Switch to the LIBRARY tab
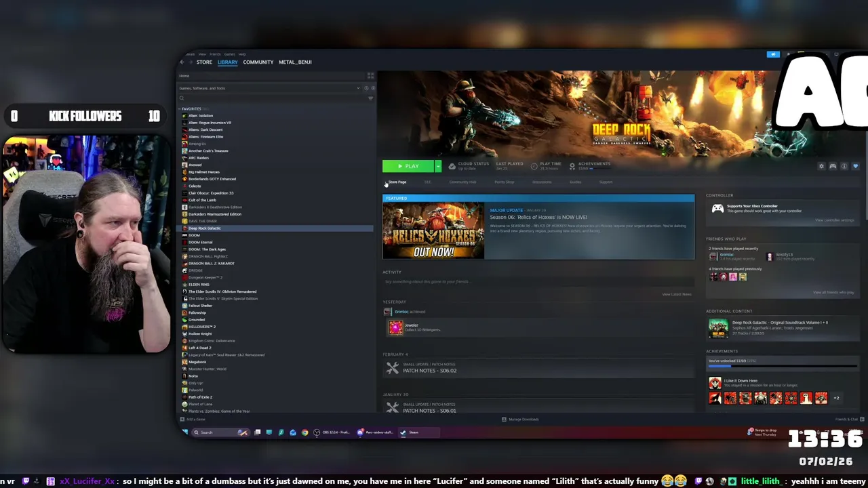 [228, 62]
